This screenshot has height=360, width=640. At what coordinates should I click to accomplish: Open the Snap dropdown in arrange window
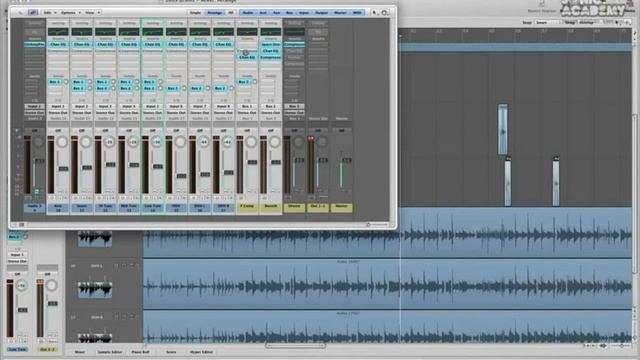coord(548,22)
